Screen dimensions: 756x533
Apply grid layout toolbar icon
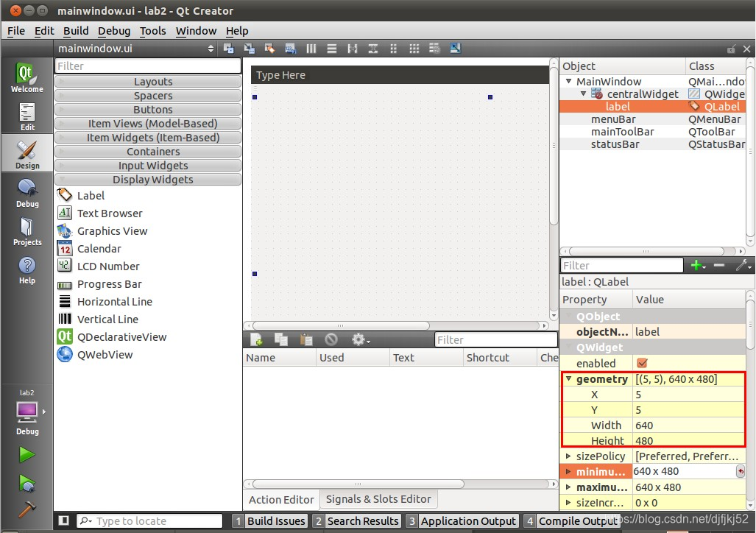coord(414,49)
